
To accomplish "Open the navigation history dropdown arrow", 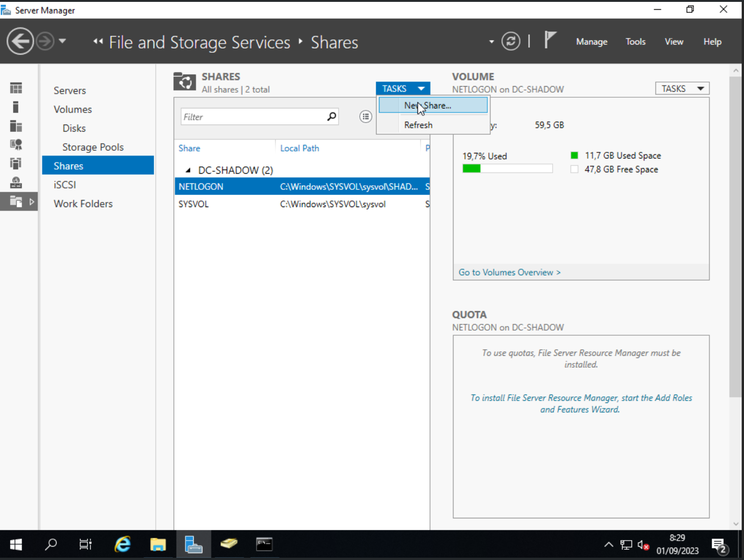I will [63, 41].
